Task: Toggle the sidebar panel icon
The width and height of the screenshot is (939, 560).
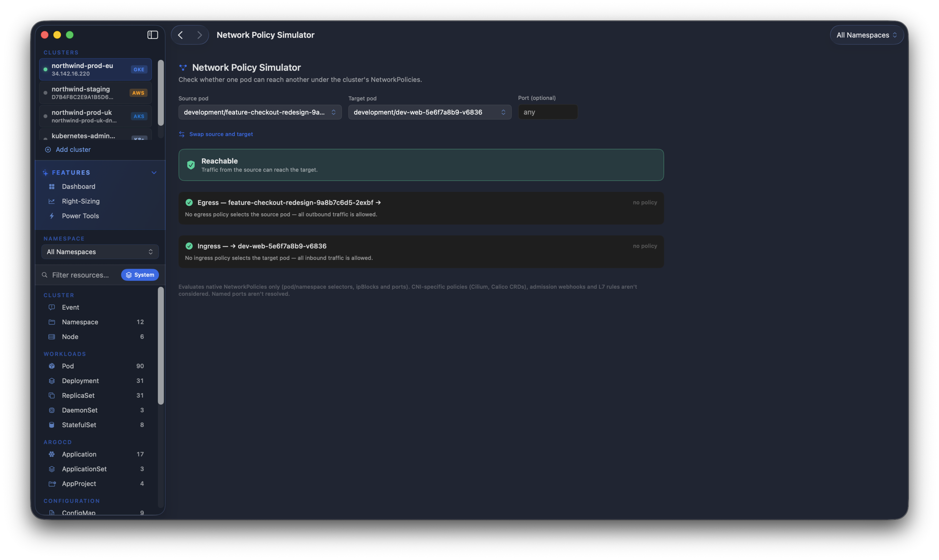Action: pos(152,35)
